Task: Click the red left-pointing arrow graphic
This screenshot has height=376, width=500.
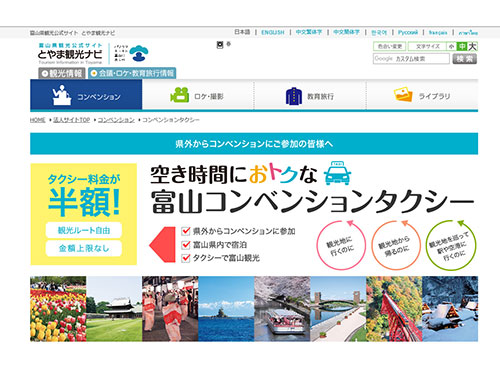Action: [162, 244]
